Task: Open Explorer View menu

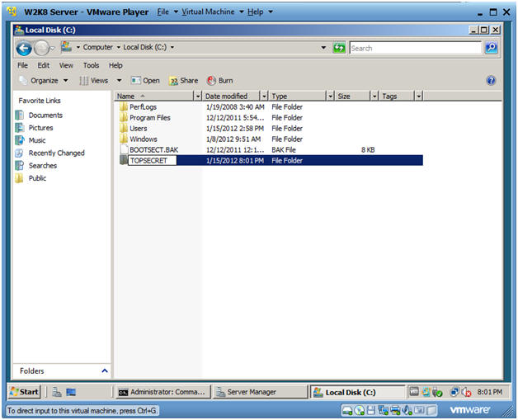Action: pos(66,65)
